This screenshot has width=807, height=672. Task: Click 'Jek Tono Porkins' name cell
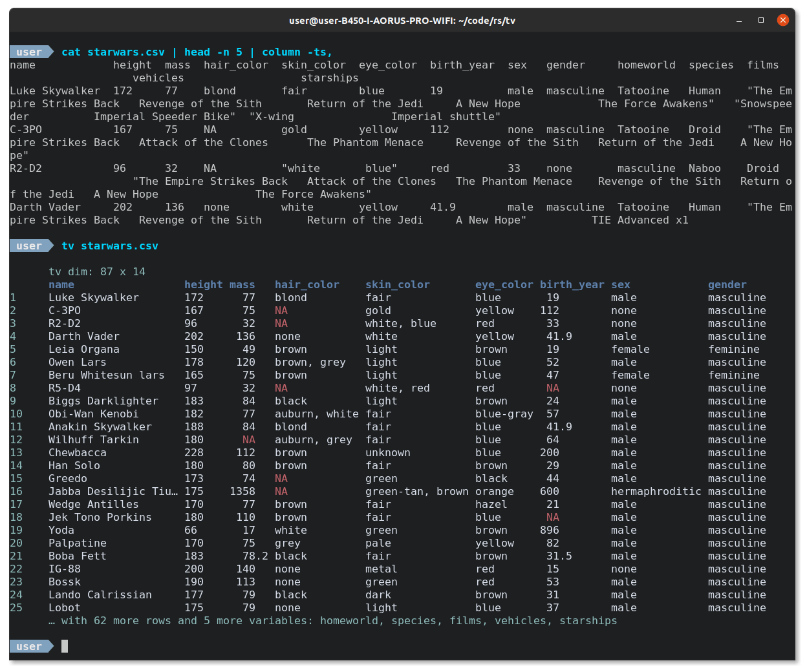[x=100, y=518]
